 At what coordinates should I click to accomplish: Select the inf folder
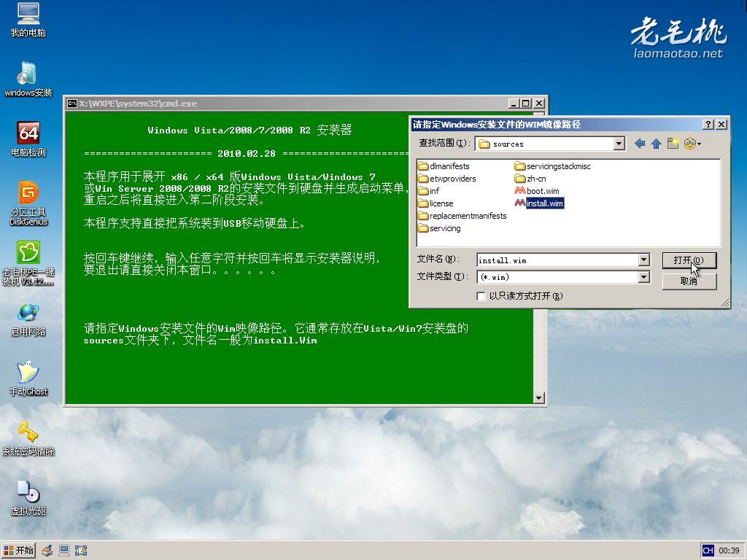428,191
